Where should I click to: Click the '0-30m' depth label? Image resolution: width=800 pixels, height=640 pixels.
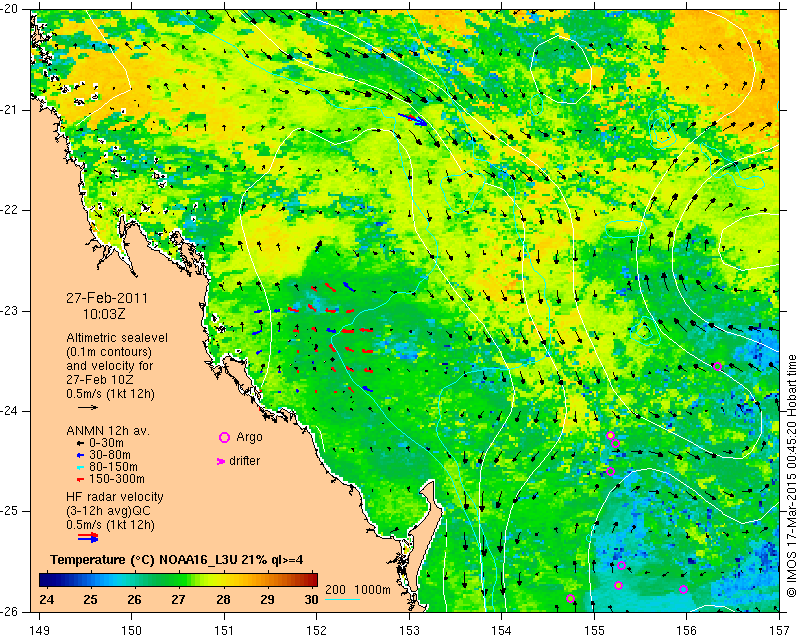pyautogui.click(x=106, y=443)
